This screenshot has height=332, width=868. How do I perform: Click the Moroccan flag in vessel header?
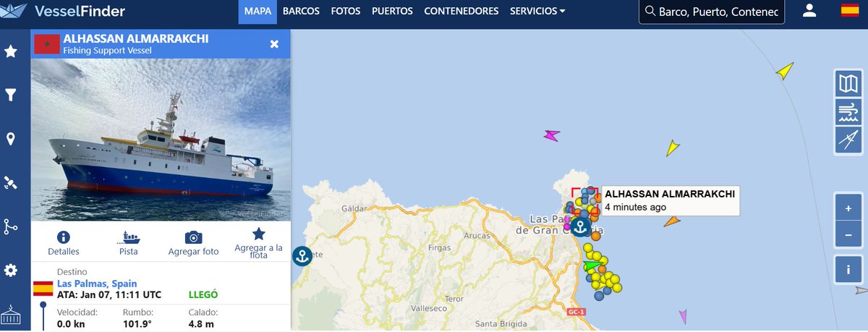(46, 44)
